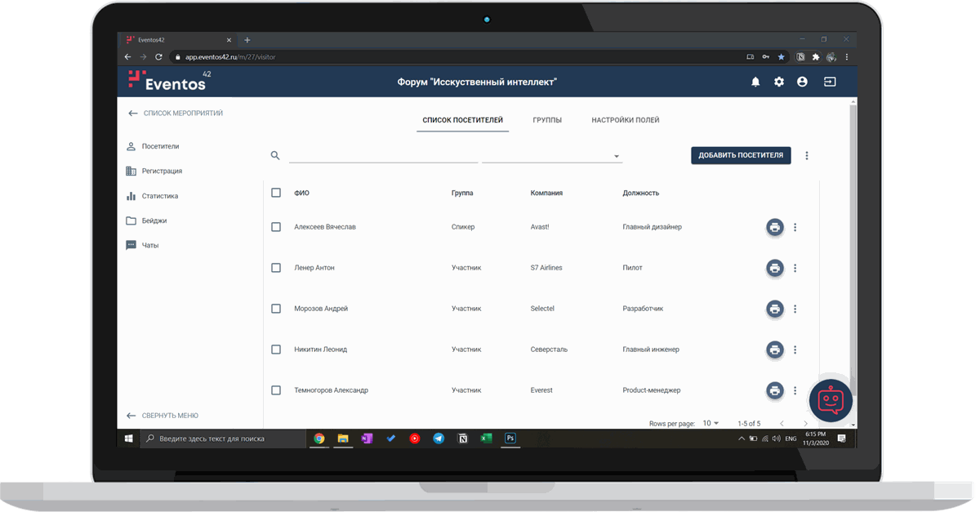
Task: Check the box next to Темногоров Александр
Action: point(276,390)
